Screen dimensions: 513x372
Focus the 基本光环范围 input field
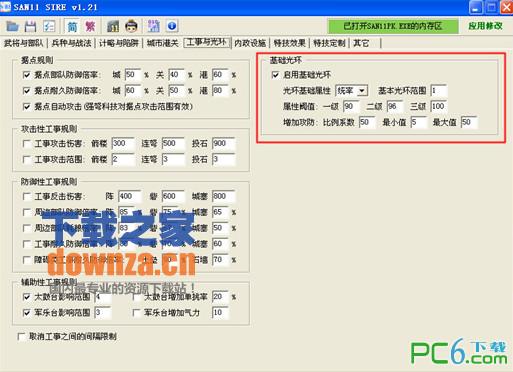(439, 90)
